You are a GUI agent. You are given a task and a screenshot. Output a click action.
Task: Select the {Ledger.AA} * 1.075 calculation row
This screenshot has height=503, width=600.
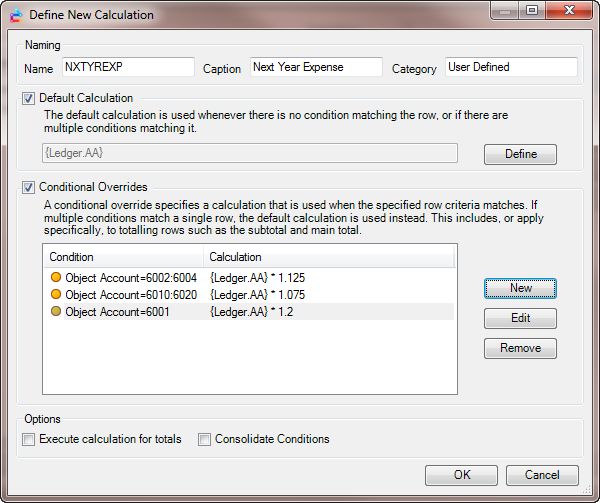[257, 295]
